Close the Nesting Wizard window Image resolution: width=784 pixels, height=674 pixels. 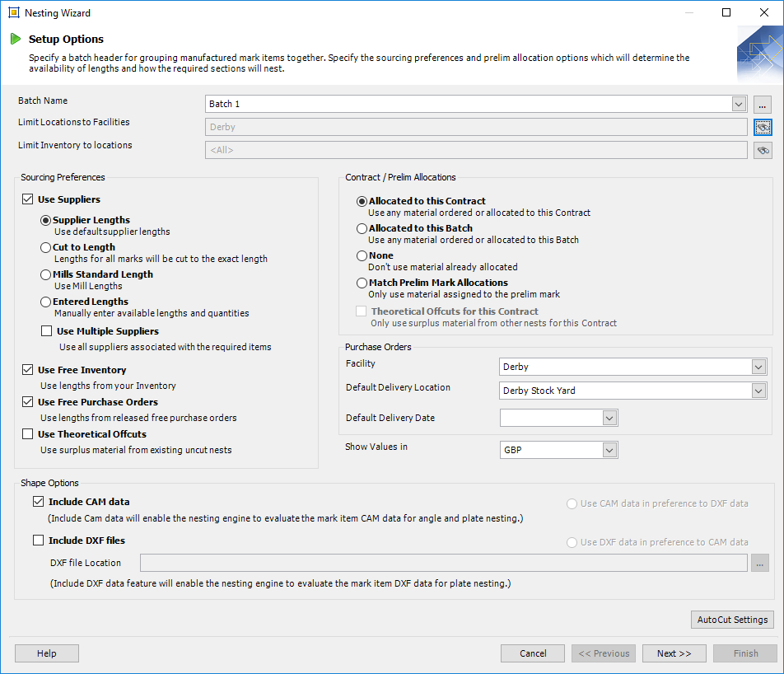pyautogui.click(x=763, y=13)
